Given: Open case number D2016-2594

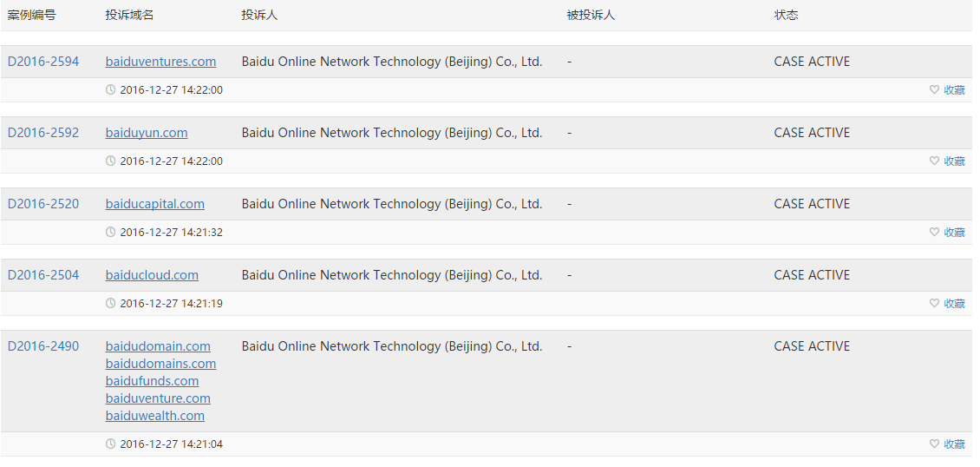Looking at the screenshot, I should (x=43, y=62).
